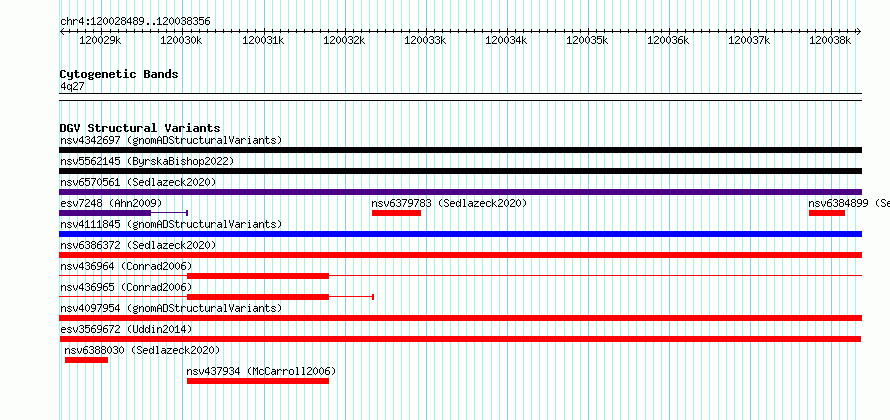The image size is (890, 420).
Task: Click the nsv436965 (Conrad2006) label
Action: (x=126, y=287)
